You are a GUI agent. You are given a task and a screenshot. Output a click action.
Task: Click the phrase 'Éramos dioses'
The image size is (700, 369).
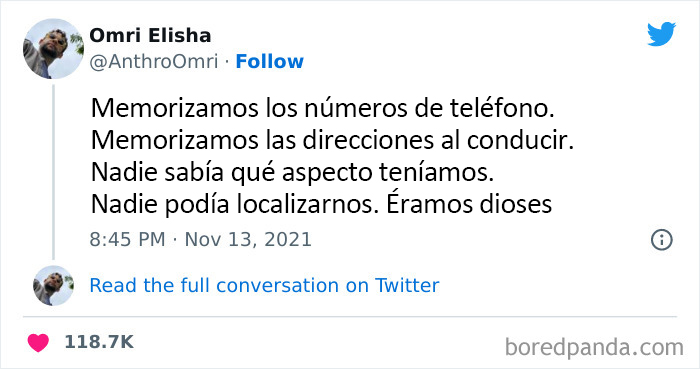pyautogui.click(x=469, y=204)
